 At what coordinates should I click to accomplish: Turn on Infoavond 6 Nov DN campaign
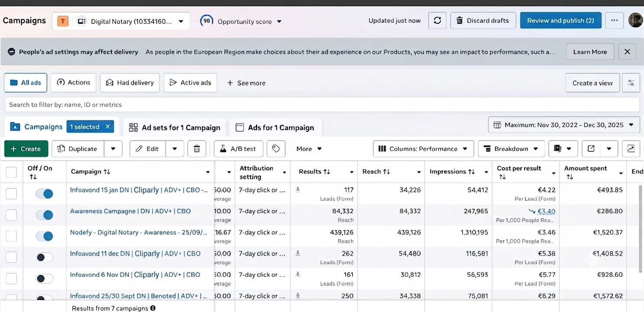click(x=44, y=279)
